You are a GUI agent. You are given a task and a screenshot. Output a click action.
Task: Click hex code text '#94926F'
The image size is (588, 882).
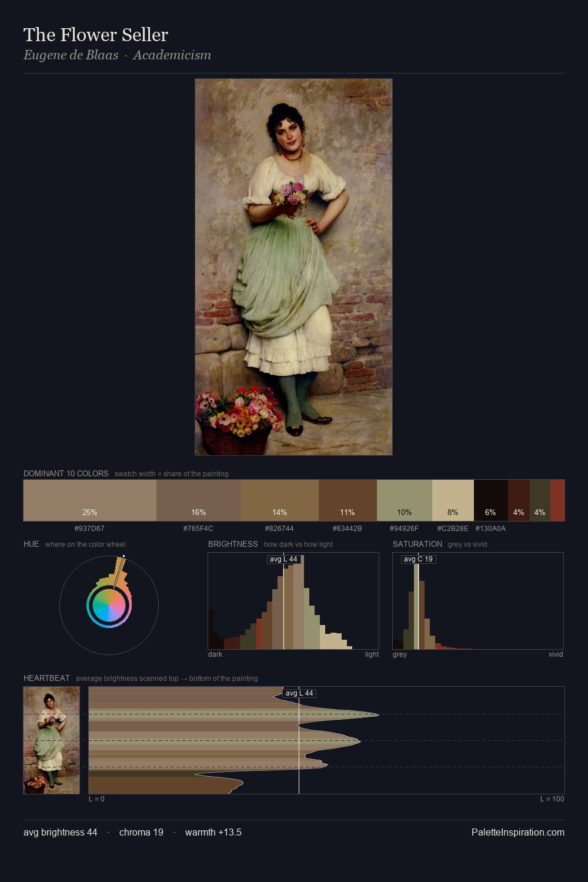pyautogui.click(x=404, y=529)
